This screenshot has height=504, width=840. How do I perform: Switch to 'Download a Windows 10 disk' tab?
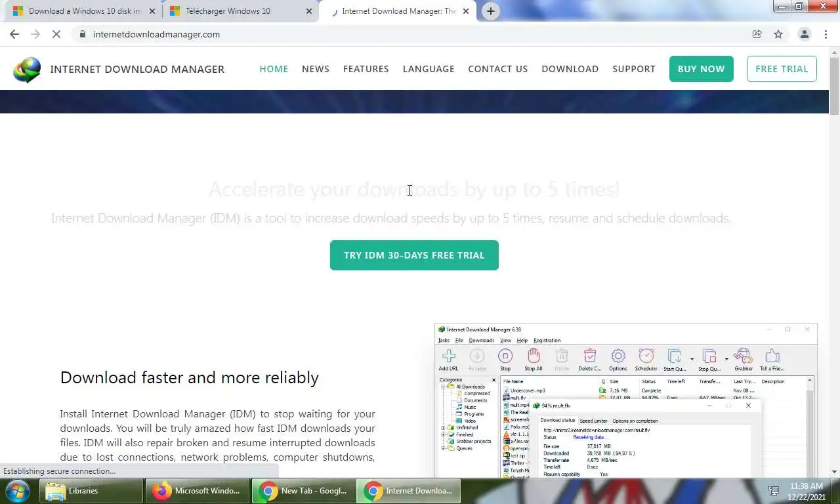pos(83,11)
